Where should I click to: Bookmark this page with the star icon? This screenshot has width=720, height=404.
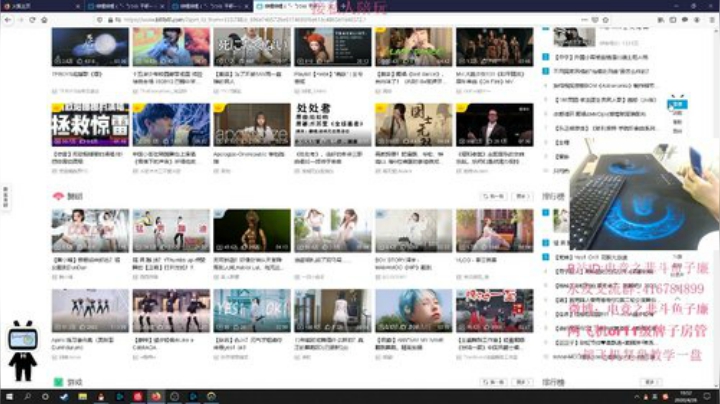click(606, 20)
